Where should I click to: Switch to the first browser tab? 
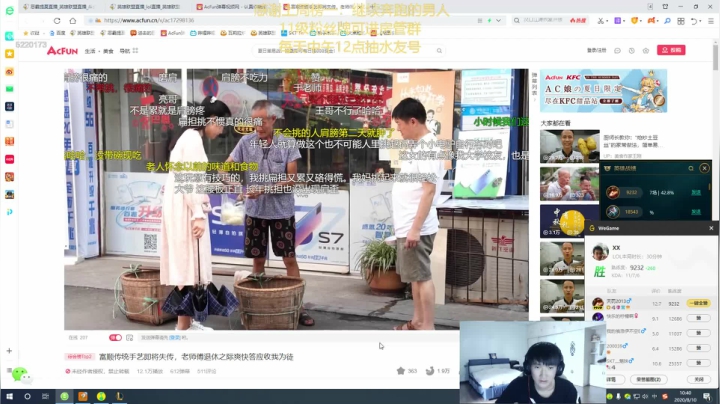(x=59, y=7)
